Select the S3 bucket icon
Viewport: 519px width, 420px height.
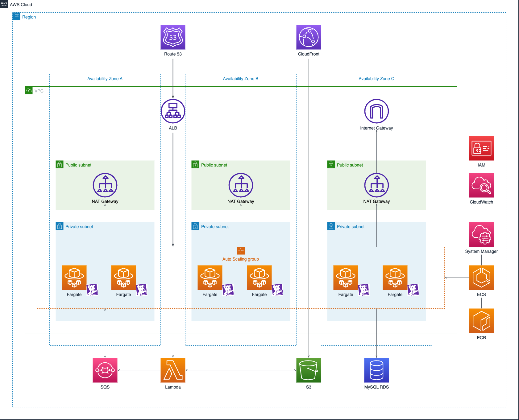coord(309,370)
